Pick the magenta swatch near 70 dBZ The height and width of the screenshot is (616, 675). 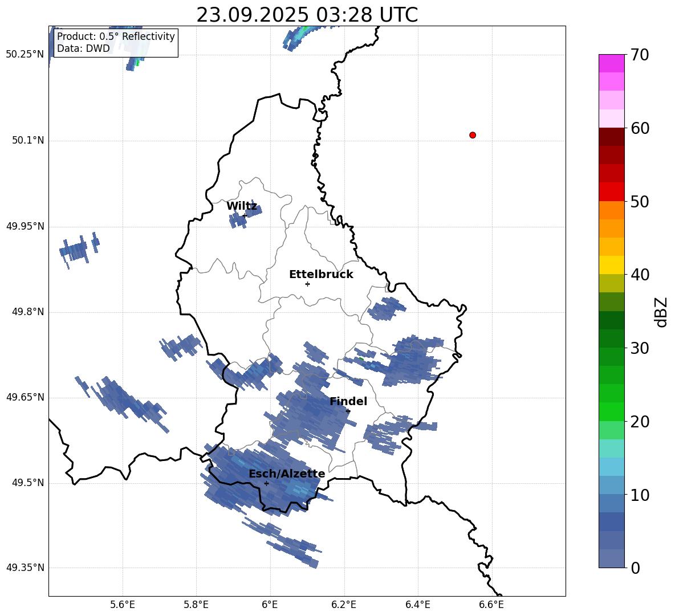point(611,63)
